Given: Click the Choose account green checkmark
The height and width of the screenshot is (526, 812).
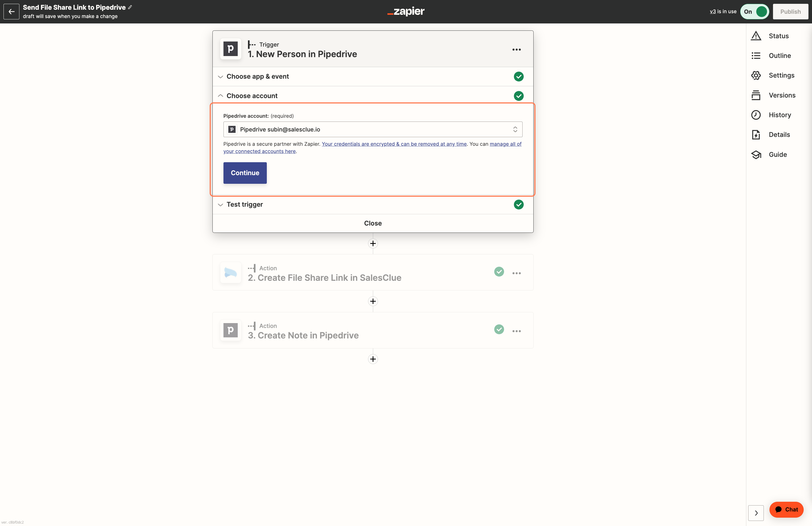Looking at the screenshot, I should (518, 96).
